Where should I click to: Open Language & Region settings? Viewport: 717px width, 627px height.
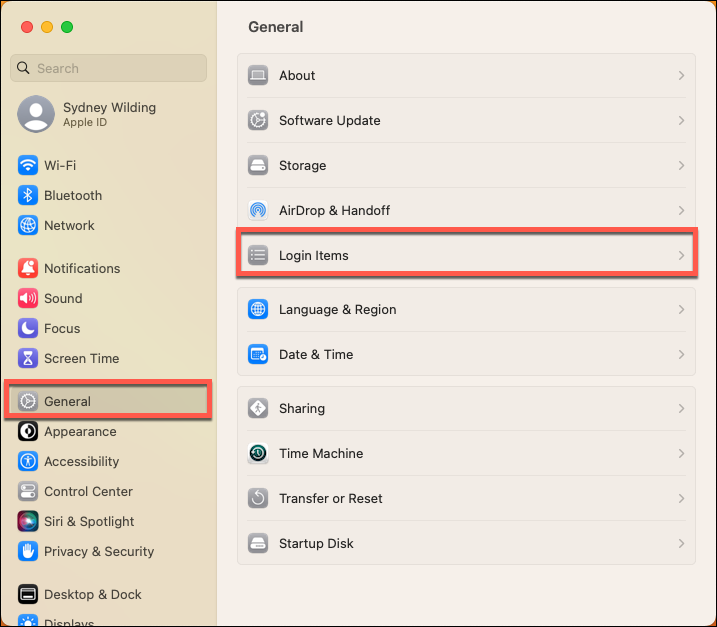tap(466, 310)
